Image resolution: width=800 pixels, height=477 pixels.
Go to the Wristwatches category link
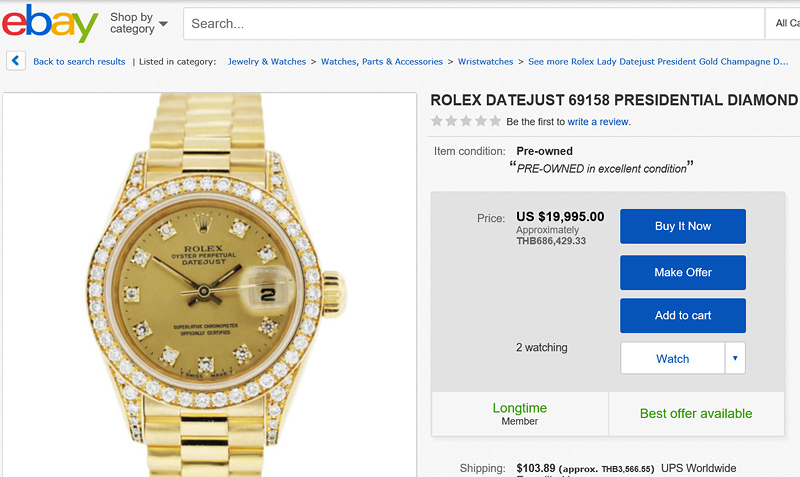click(x=486, y=62)
